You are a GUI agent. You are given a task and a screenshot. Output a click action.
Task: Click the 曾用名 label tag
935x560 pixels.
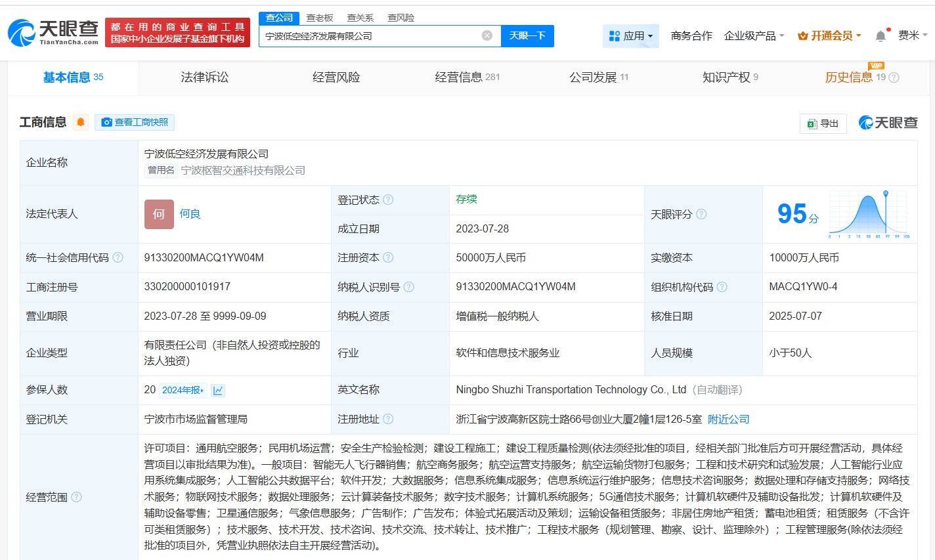tap(161, 170)
